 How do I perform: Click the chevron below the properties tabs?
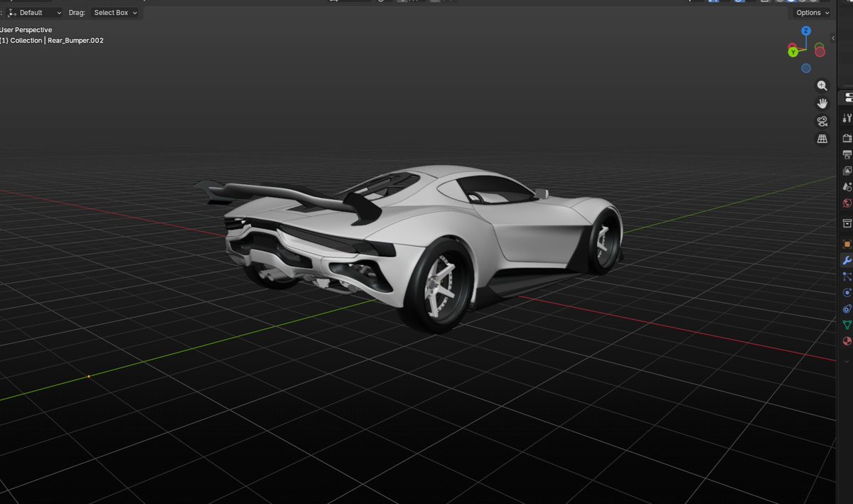847,361
